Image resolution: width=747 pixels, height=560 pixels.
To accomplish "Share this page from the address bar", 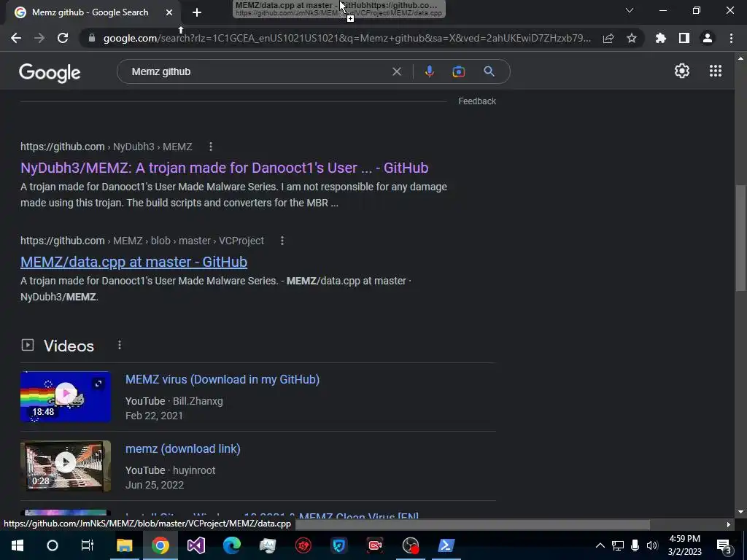I will pyautogui.click(x=608, y=38).
